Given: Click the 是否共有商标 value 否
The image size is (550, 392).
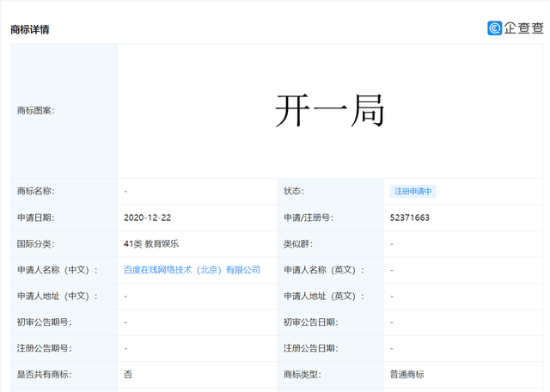Looking at the screenshot, I should point(128,375).
